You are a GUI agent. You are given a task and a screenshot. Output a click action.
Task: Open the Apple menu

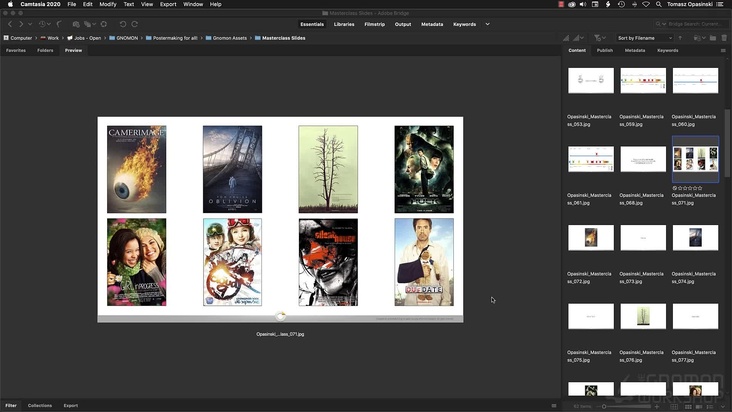tap(10, 4)
